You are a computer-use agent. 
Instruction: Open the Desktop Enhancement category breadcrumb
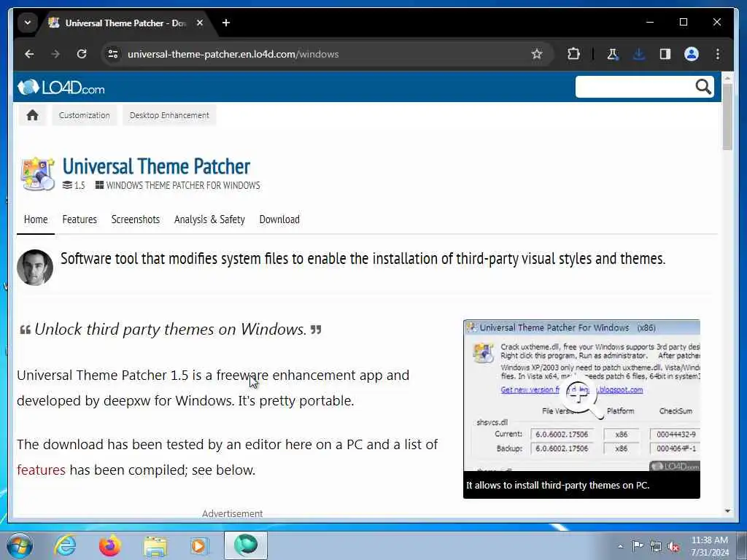[x=169, y=115]
